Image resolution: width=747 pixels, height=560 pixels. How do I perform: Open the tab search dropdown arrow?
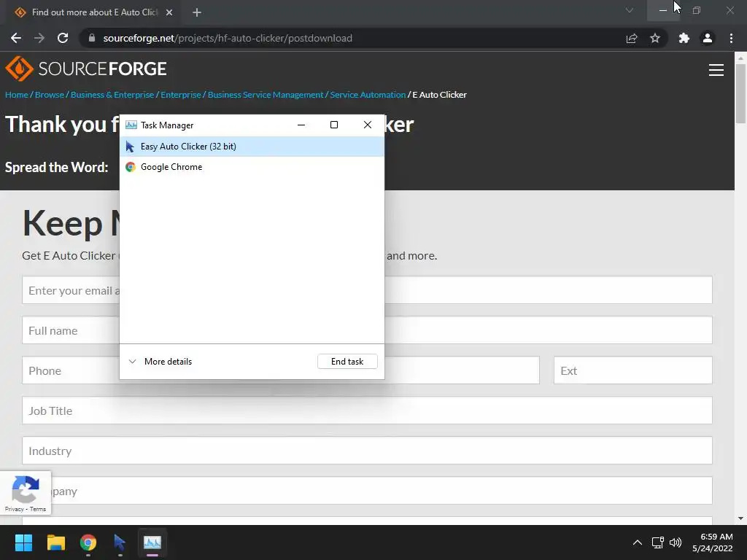[630, 10]
